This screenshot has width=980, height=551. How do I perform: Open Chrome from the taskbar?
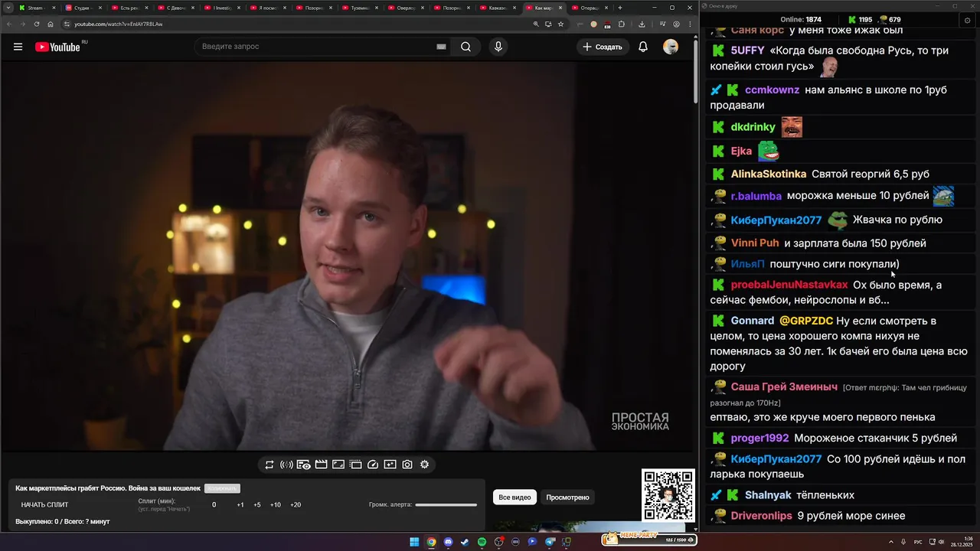tap(431, 542)
